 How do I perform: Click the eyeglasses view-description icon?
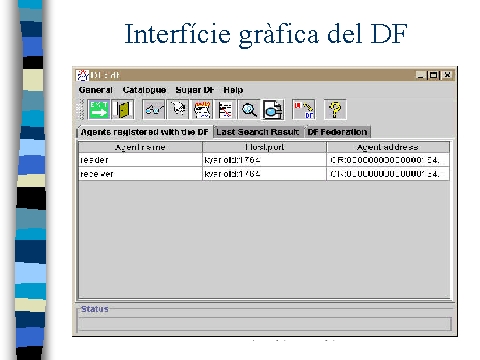(154, 110)
